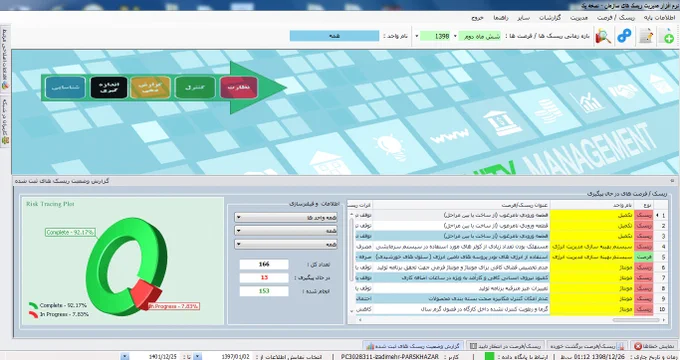Open the راهنما menu
The width and height of the screenshot is (680, 360).
tap(501, 18)
